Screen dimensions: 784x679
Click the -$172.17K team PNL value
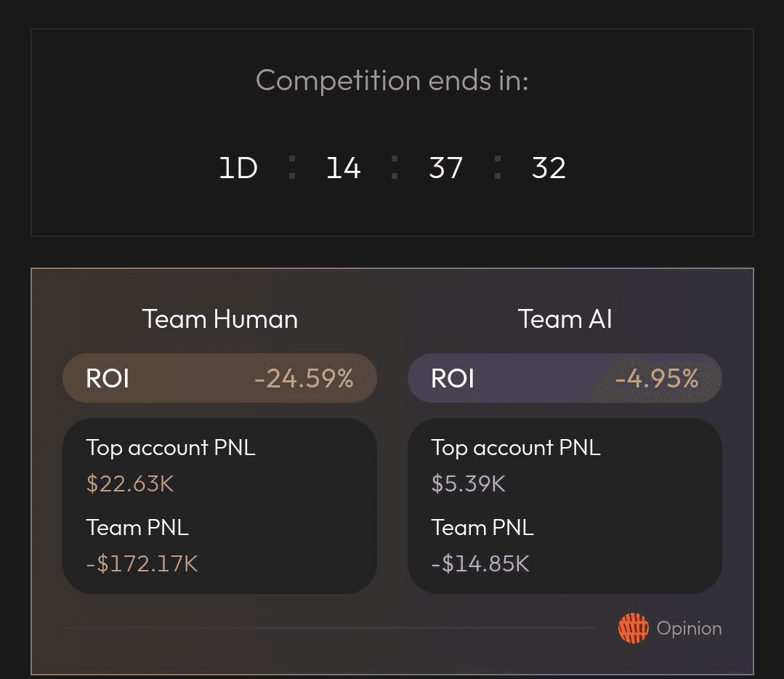(142, 564)
